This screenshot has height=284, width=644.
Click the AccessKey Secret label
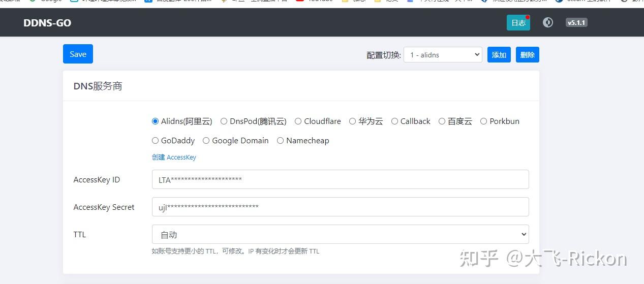[x=104, y=207]
